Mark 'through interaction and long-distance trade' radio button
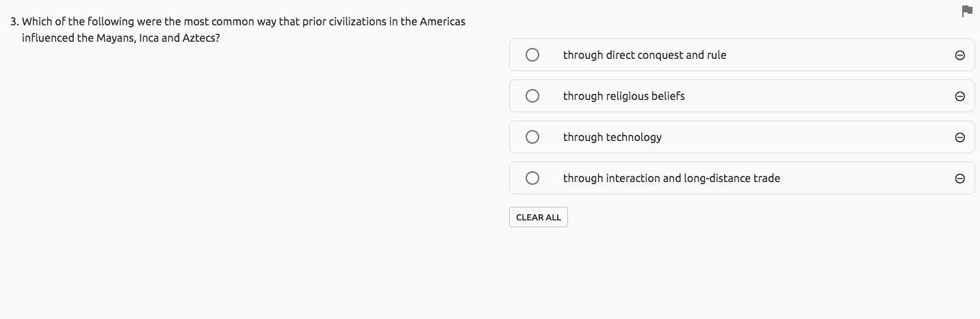The width and height of the screenshot is (980, 319). (532, 178)
